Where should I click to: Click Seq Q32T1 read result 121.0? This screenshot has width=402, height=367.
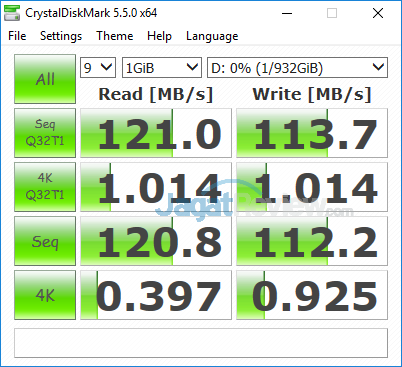tap(156, 133)
